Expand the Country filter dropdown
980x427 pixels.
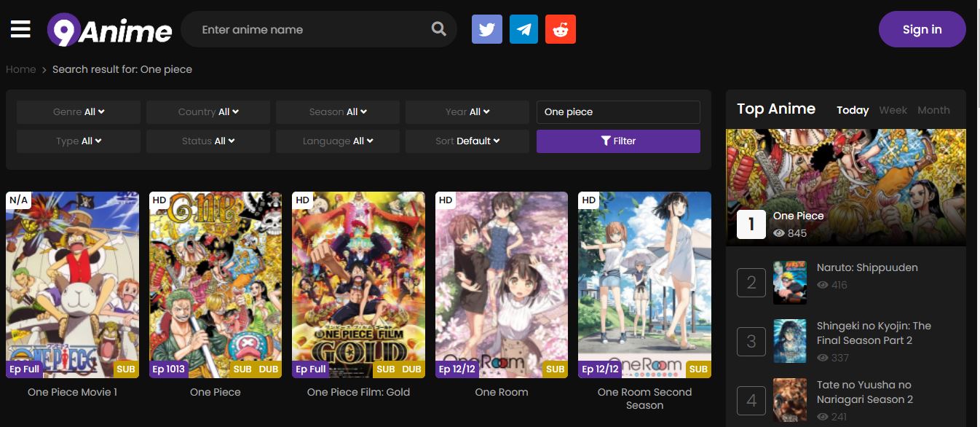[x=208, y=112]
